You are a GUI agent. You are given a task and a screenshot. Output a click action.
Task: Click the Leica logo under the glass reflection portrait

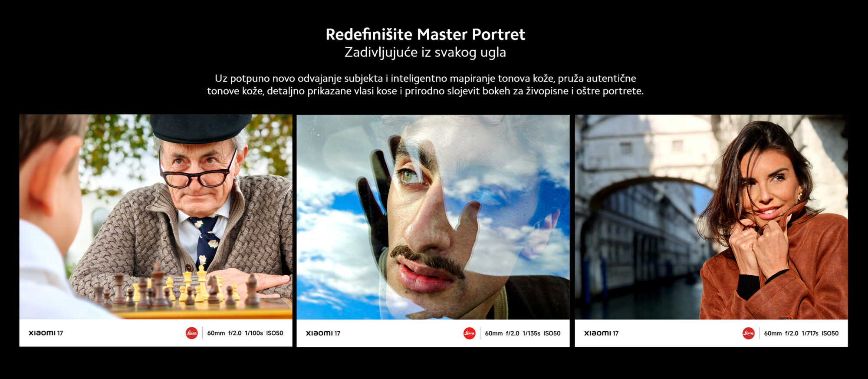(469, 333)
